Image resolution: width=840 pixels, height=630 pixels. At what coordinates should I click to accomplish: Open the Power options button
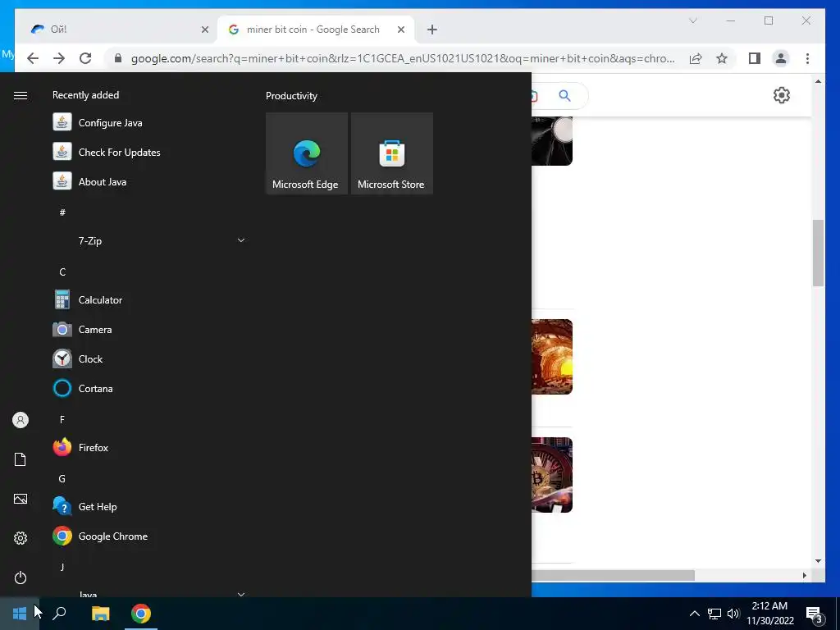pos(21,577)
